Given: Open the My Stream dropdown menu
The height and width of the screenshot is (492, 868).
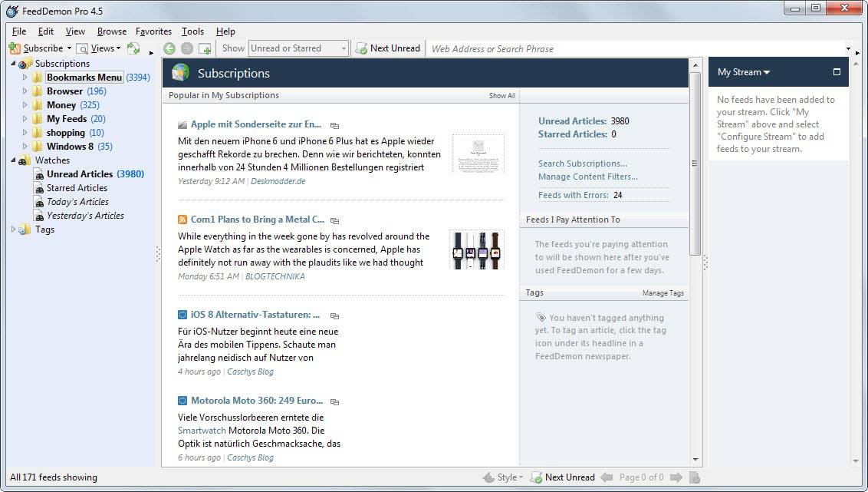Looking at the screenshot, I should 744,72.
